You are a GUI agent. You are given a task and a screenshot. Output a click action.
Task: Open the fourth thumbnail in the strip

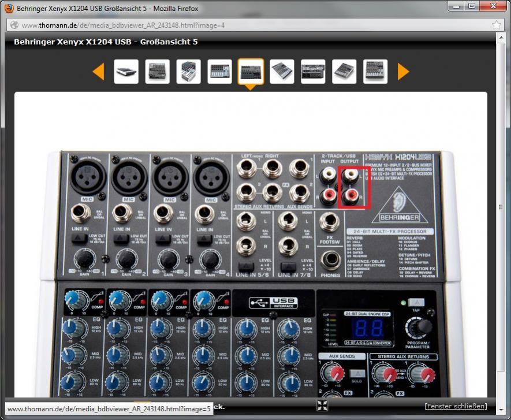219,72
